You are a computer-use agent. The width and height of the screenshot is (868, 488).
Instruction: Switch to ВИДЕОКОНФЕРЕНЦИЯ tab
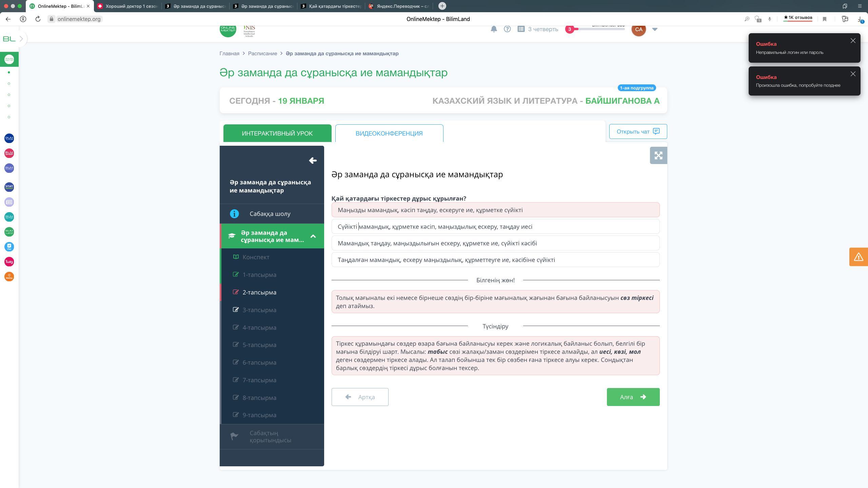389,133
